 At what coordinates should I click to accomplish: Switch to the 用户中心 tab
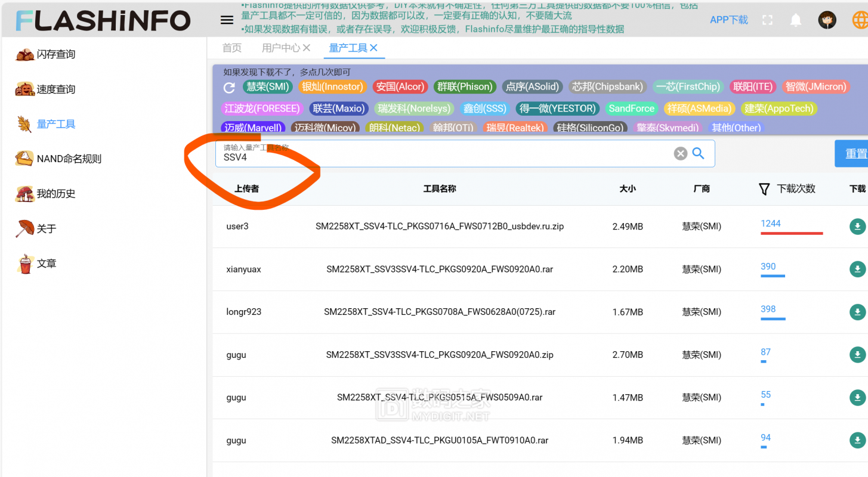[x=281, y=48]
